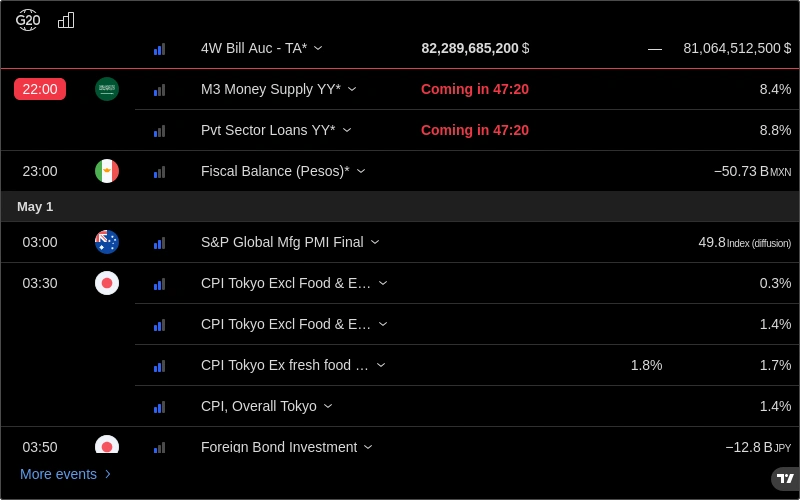Expand CPI Tokyo Excl Food row with 0.3%
This screenshot has width=800, height=500.
point(383,283)
